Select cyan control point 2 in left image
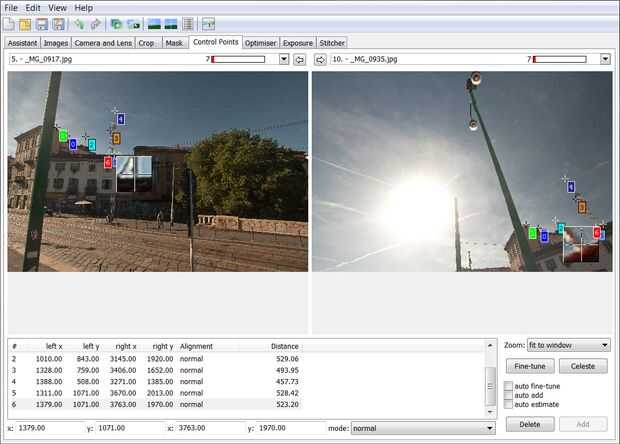 [x=92, y=145]
